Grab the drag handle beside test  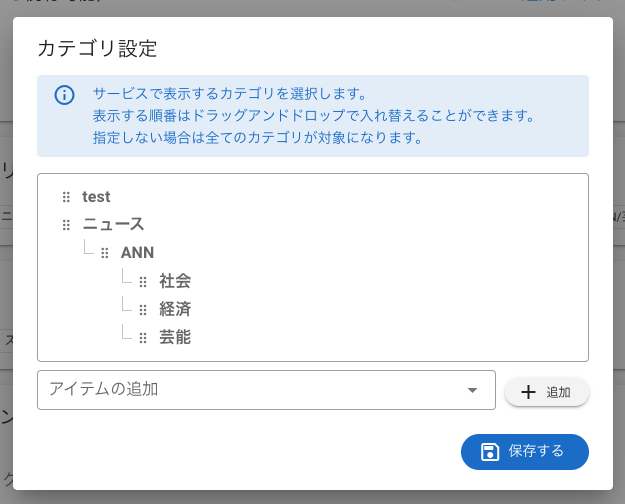pos(66,197)
